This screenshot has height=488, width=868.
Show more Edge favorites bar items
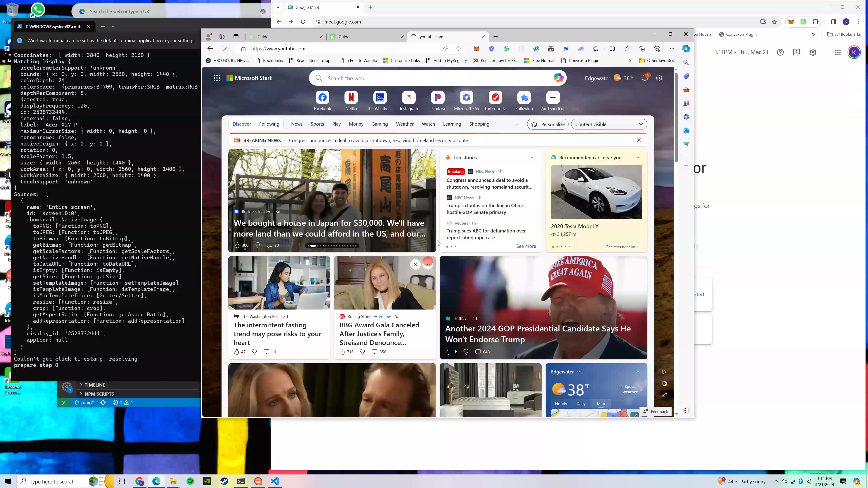point(630,61)
